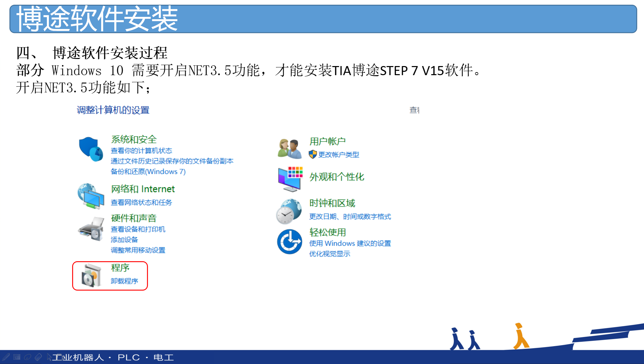Click the Clock and Region icon
This screenshot has width=644, height=364.
point(289,211)
